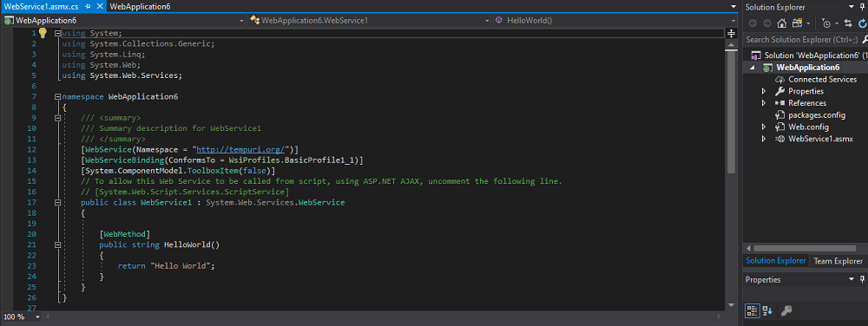Click the 'return "Hello World";' code line
Screen dimensions: 868x326
(166, 266)
